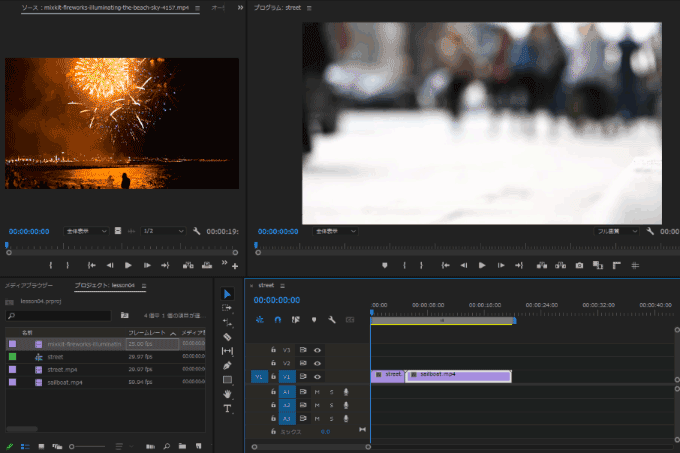680x453 pixels.
Task: Toggle V1 track output eye
Action: (x=317, y=377)
